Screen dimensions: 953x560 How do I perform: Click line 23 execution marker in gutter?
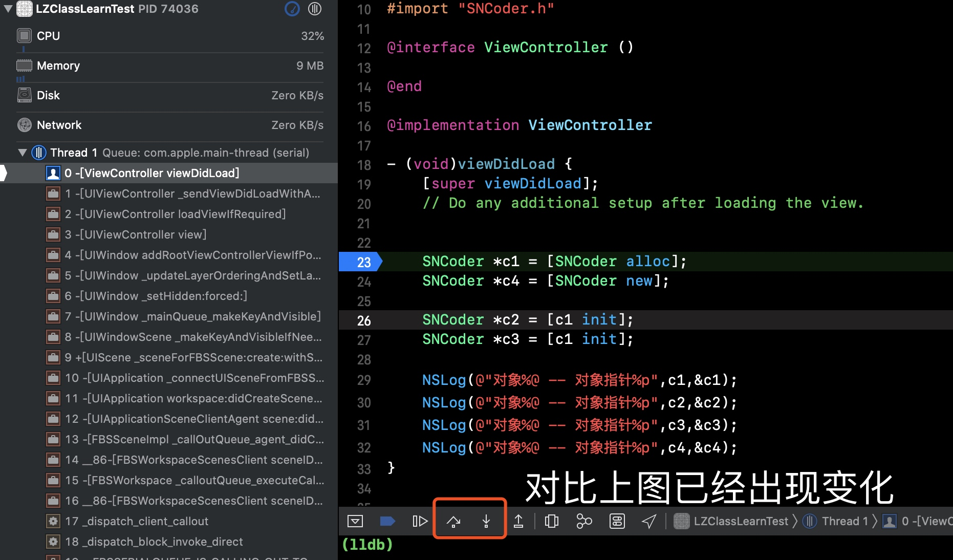360,262
